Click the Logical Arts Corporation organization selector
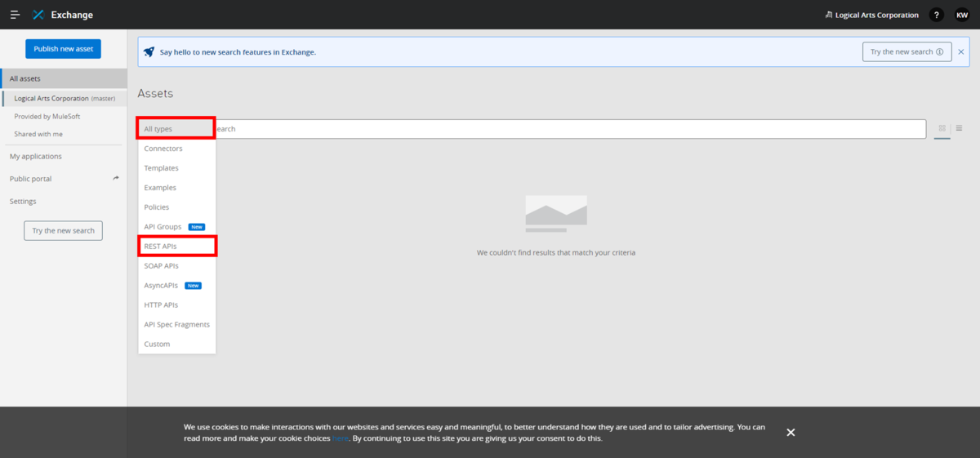This screenshot has width=980, height=458. tap(871, 15)
